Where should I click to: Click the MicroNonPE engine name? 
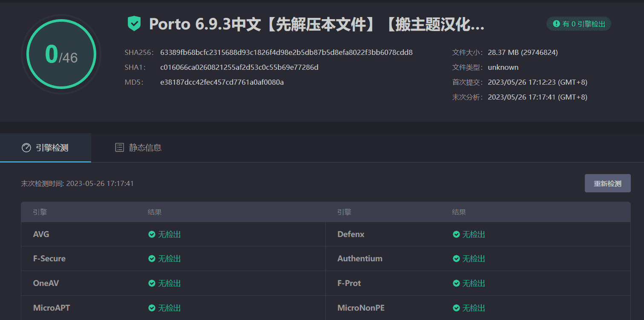pos(361,308)
